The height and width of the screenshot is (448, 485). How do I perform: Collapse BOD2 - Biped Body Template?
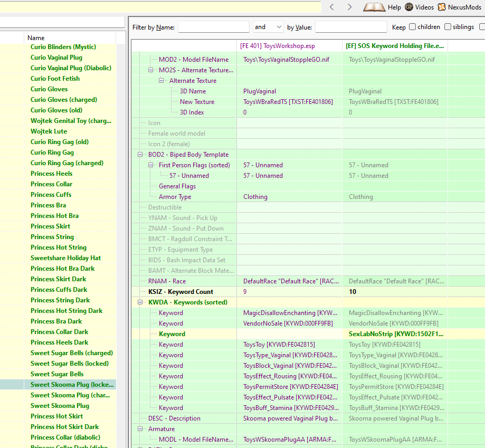tap(140, 154)
